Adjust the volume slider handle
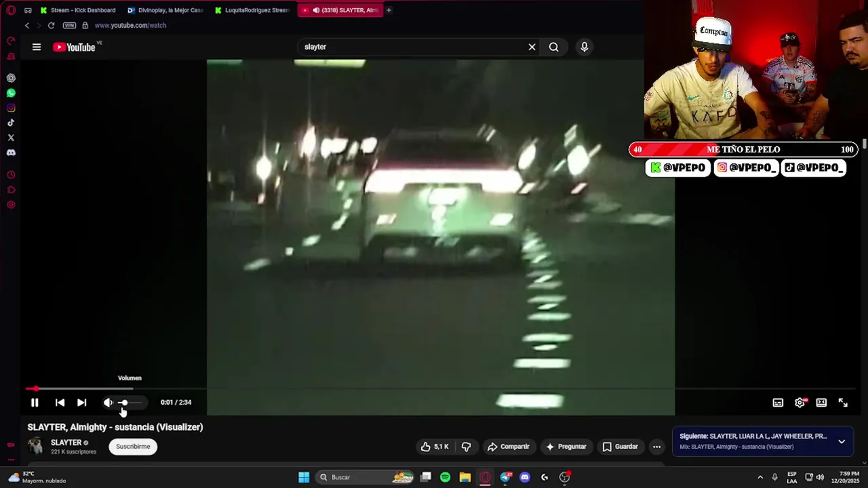 click(x=123, y=403)
